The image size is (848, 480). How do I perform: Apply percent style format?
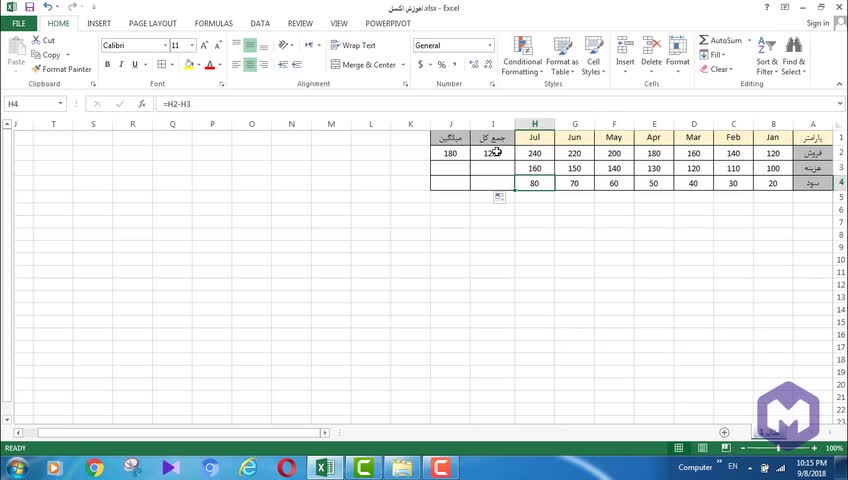[x=441, y=64]
